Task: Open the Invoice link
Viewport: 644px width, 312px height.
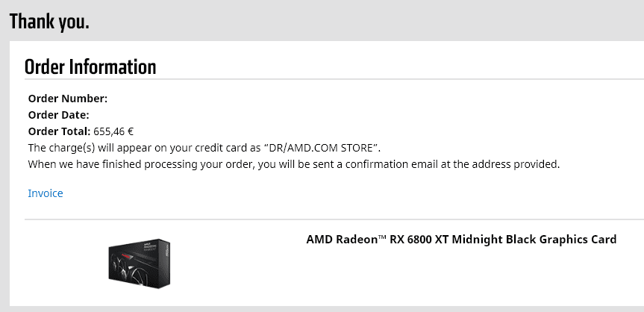Action: [x=46, y=193]
